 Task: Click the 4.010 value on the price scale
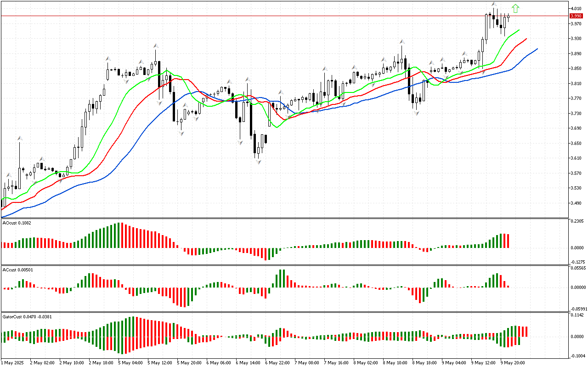coord(576,8)
